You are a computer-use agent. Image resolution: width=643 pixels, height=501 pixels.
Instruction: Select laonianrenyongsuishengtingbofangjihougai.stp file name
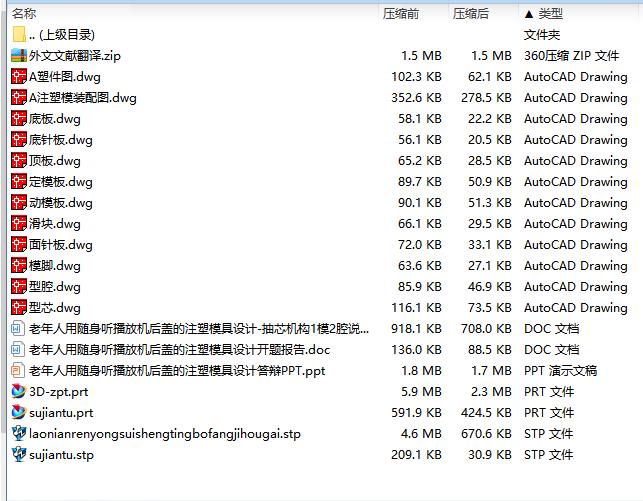pos(165,434)
